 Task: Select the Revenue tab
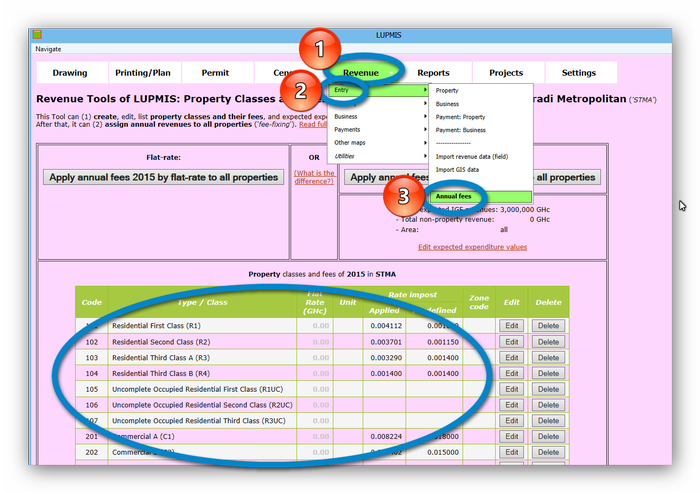361,73
